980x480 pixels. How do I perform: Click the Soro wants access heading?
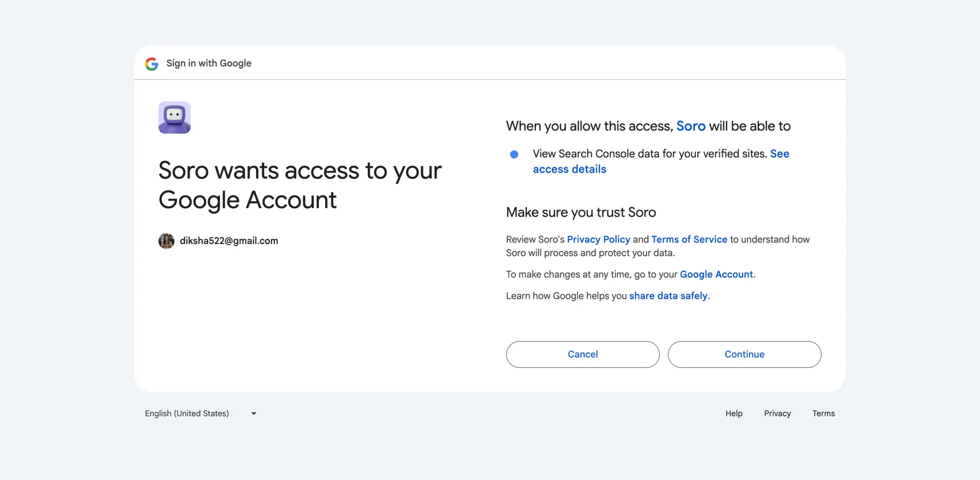[x=300, y=185]
